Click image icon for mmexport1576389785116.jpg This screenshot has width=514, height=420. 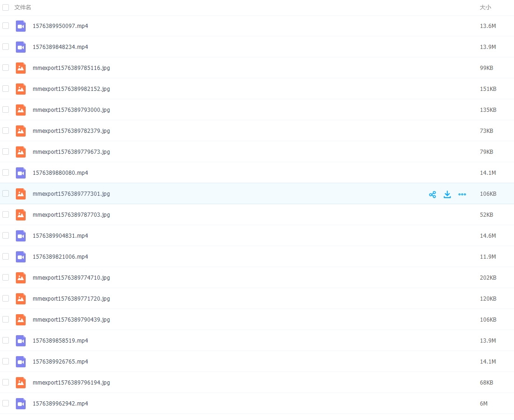(x=21, y=68)
